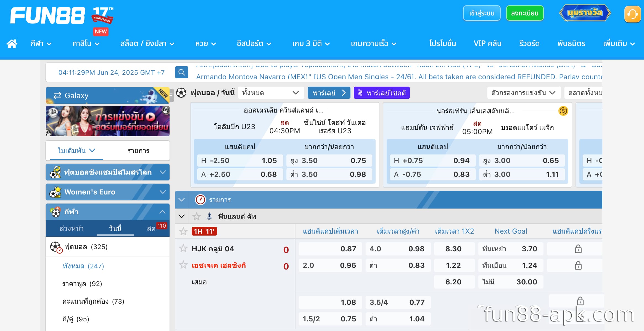This screenshot has height=331, width=644.
Task: Expand the Women's Euro section
Action: [x=108, y=192]
